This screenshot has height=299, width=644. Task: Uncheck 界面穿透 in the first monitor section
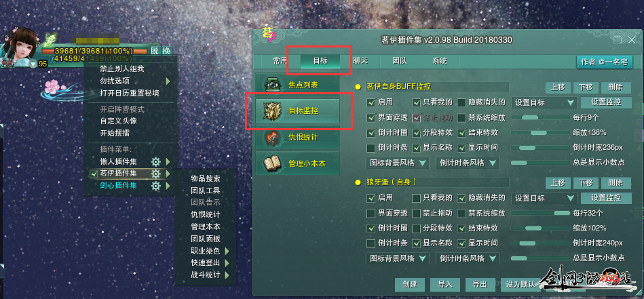point(371,118)
